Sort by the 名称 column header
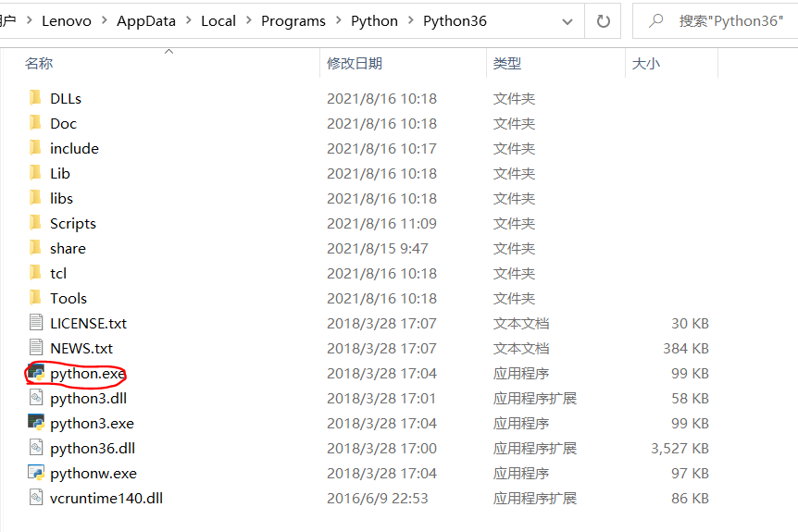 (x=39, y=64)
